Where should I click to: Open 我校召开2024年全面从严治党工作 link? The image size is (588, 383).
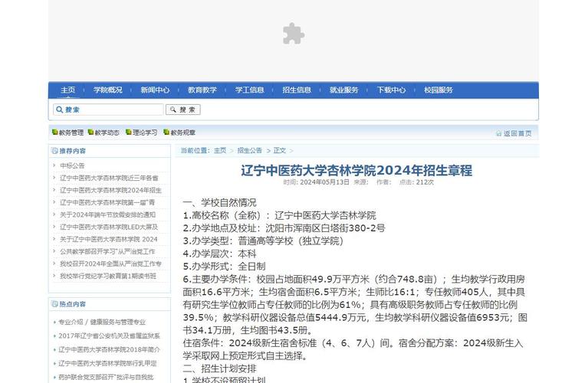coord(110,264)
